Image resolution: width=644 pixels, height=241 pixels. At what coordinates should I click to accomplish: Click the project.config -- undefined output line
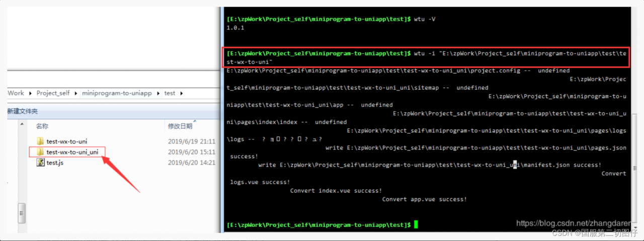point(398,70)
